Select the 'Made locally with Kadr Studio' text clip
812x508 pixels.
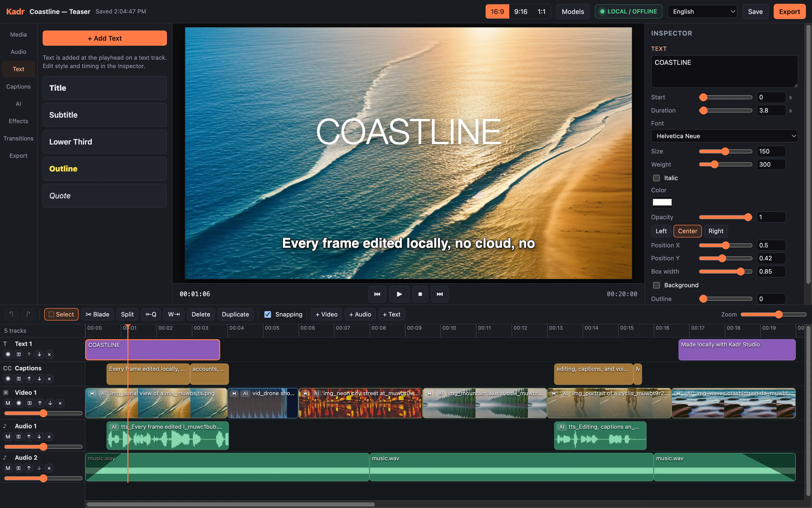click(x=737, y=350)
